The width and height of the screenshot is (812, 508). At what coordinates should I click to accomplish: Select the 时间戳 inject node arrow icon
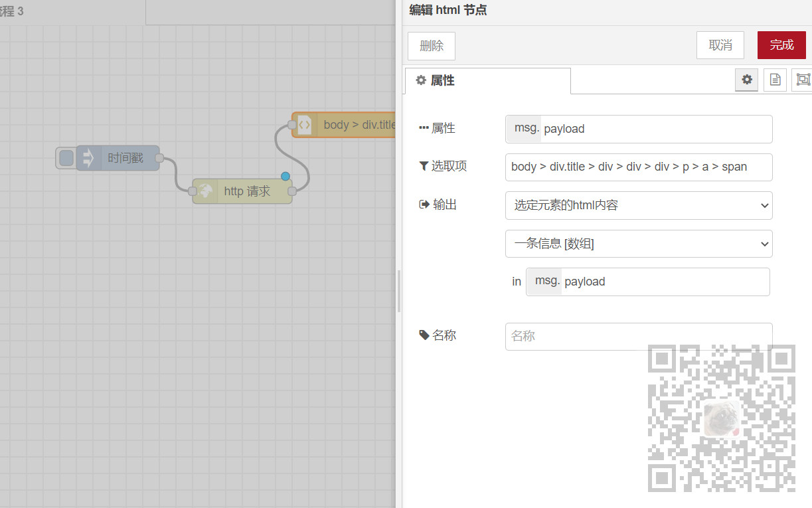[87, 158]
